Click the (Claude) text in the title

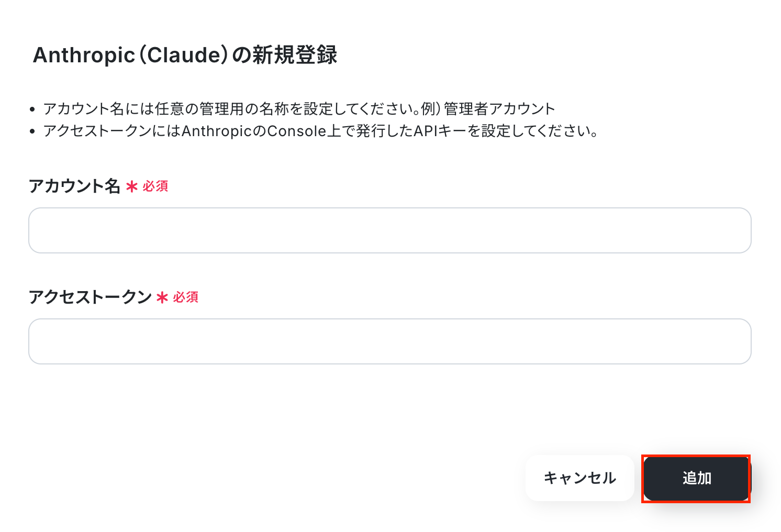[183, 55]
